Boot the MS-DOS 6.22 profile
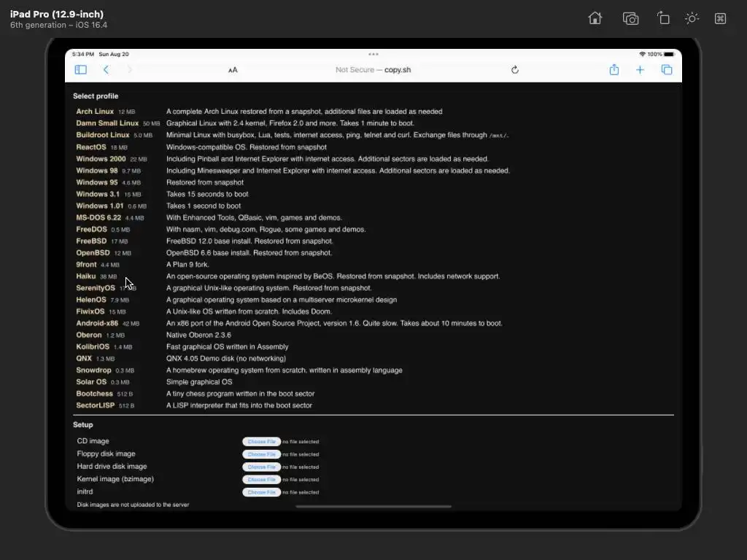Image resolution: width=747 pixels, height=560 pixels. click(98, 217)
